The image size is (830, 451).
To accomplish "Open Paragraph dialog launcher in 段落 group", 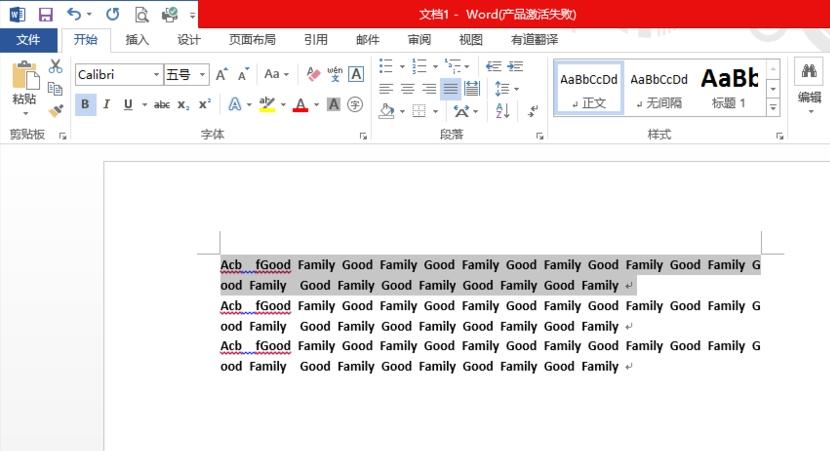I will click(539, 136).
